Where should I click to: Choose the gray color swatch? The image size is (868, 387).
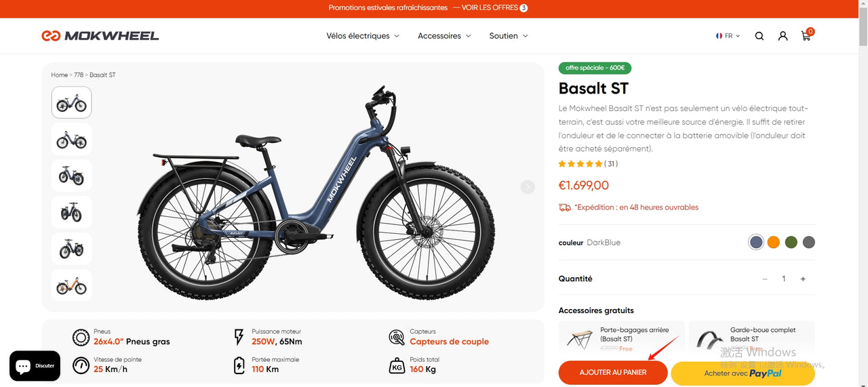click(x=808, y=243)
